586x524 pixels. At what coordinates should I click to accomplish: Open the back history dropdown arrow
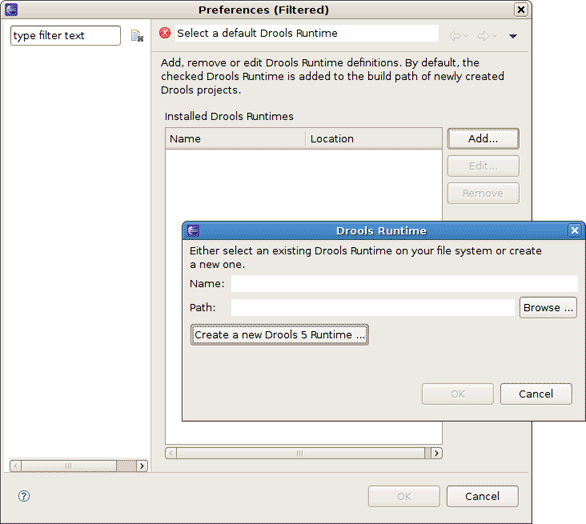click(466, 36)
